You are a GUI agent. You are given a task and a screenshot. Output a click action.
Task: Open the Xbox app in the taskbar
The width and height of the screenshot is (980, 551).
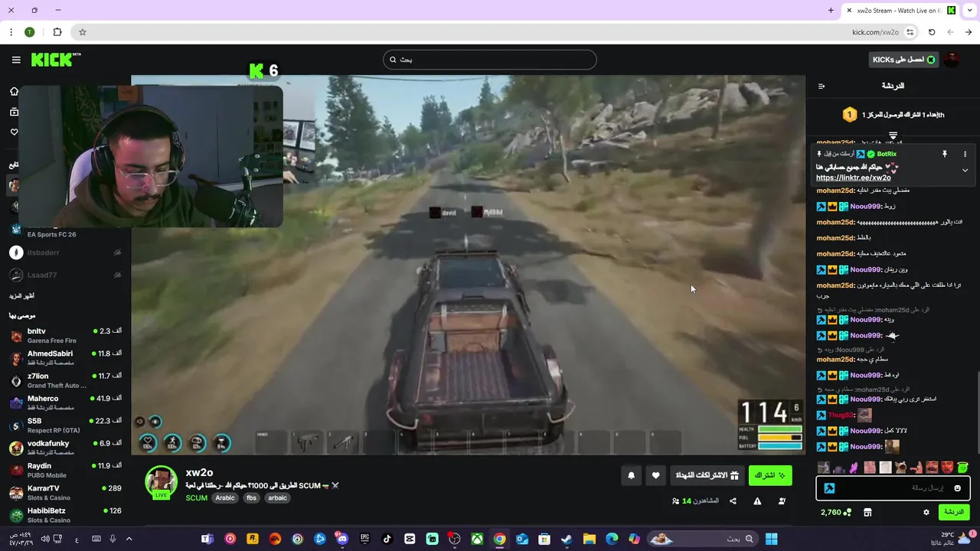click(x=477, y=539)
